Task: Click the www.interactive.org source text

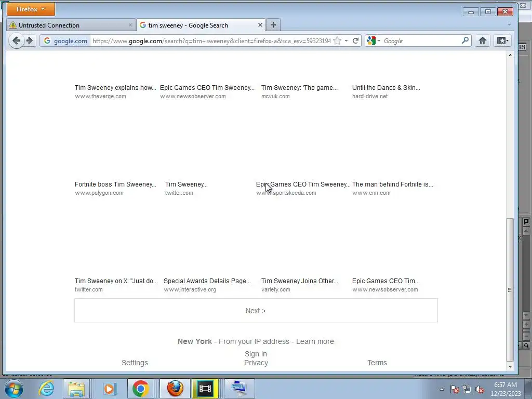Action: coord(190,290)
